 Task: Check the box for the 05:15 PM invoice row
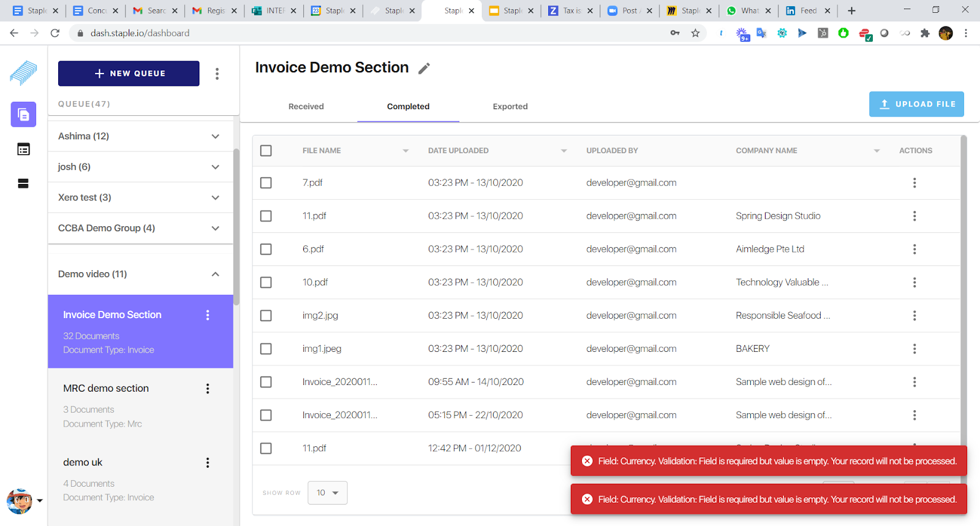266,415
